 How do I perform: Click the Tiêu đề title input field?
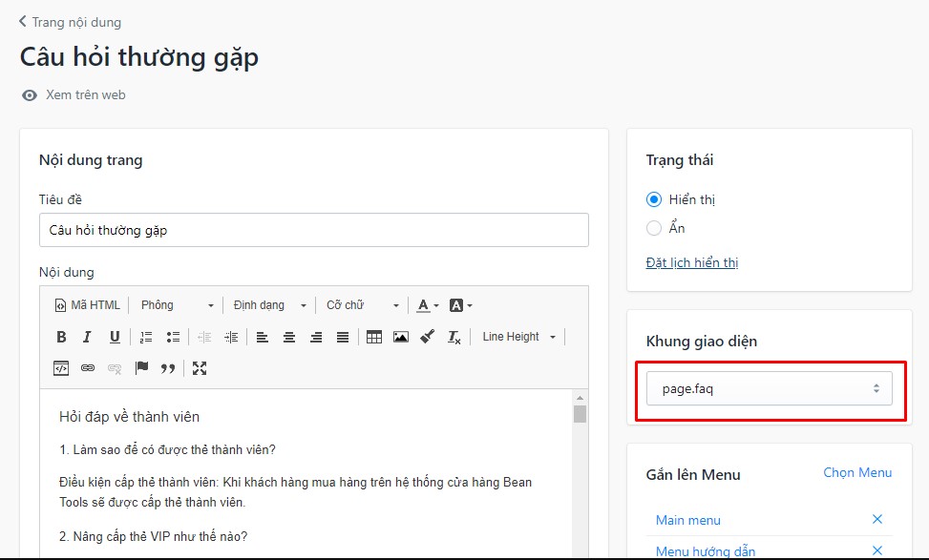pos(314,230)
